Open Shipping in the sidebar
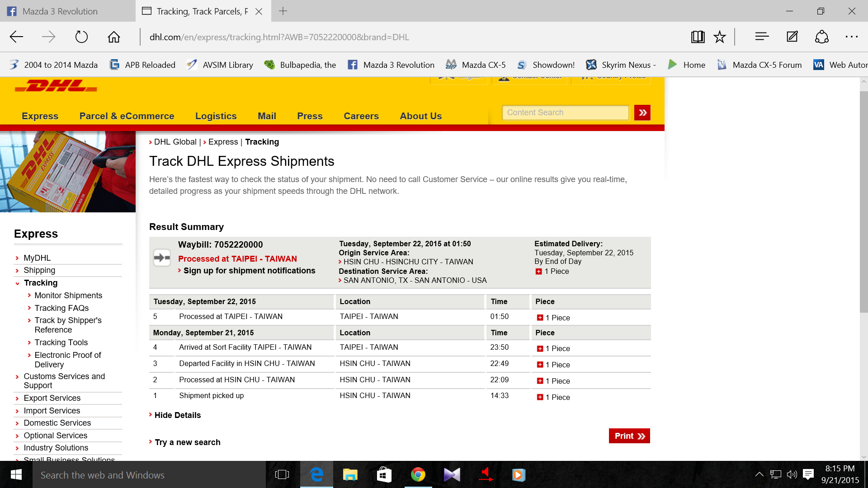This screenshot has height=488, width=868. (x=39, y=270)
